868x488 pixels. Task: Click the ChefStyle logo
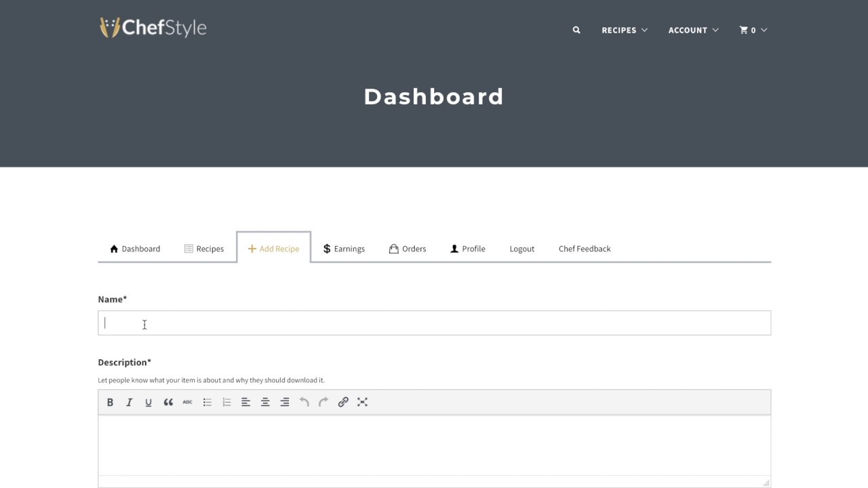(153, 28)
